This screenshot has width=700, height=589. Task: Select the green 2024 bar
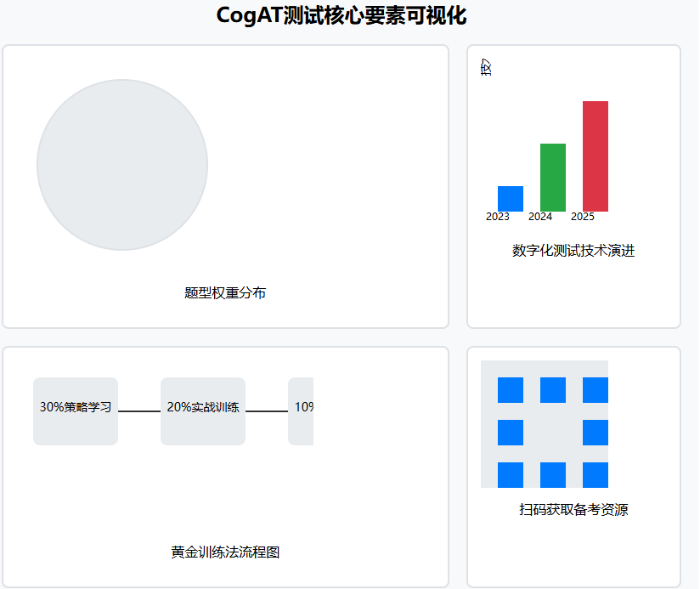coord(552,178)
